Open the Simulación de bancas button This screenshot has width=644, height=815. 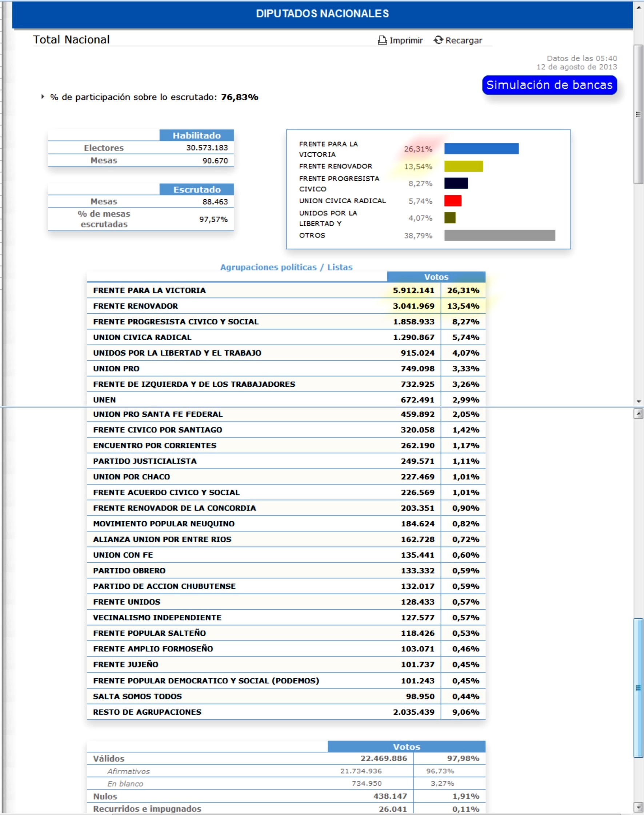(549, 85)
